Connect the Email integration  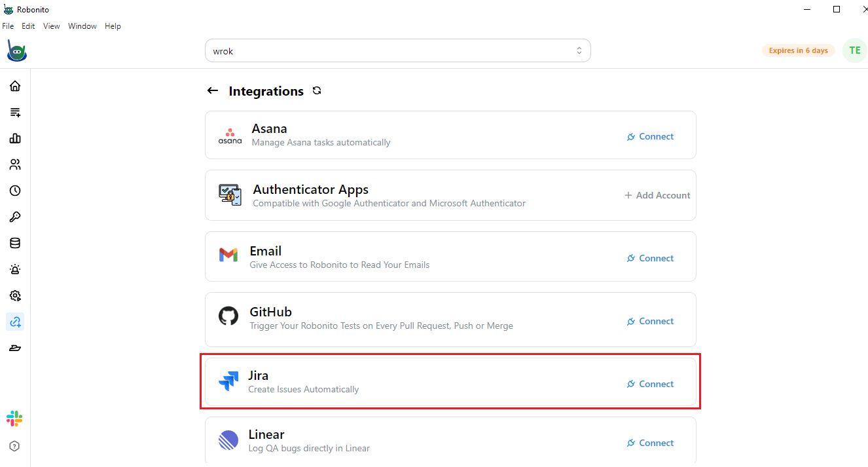point(650,258)
